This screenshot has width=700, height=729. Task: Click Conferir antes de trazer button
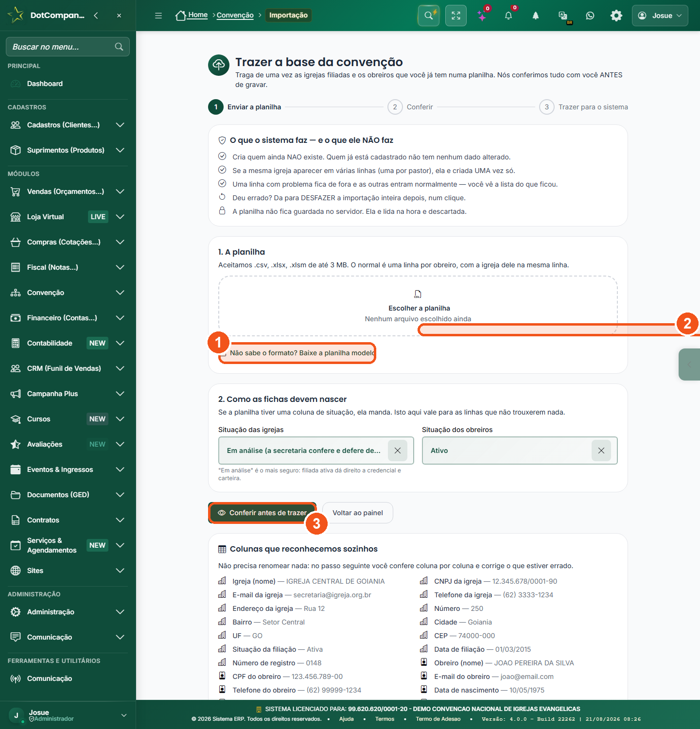click(x=262, y=513)
